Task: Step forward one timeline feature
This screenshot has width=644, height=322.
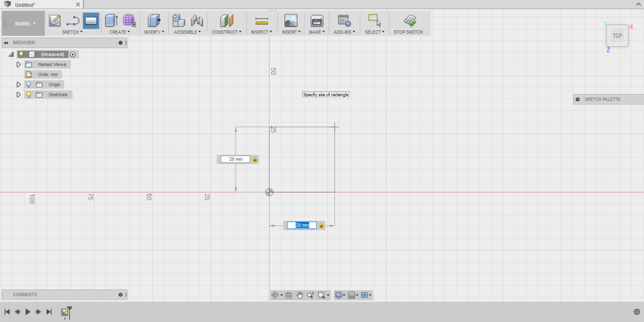Action: [38, 312]
